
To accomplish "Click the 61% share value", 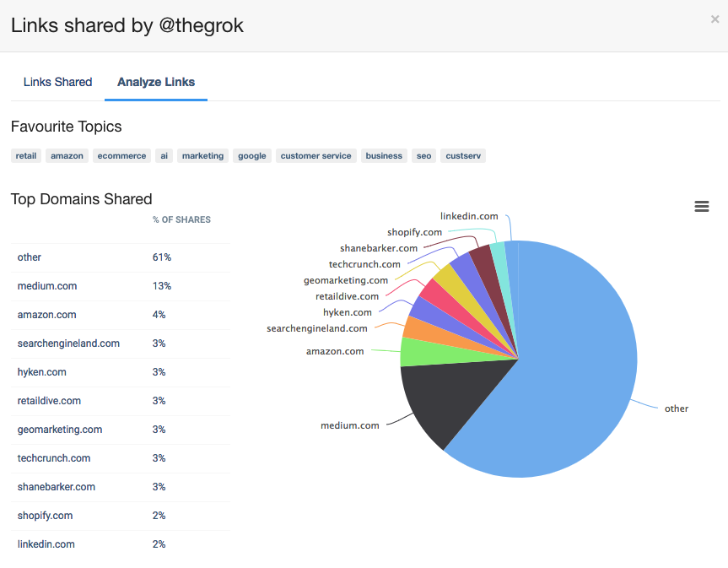I will (162, 257).
